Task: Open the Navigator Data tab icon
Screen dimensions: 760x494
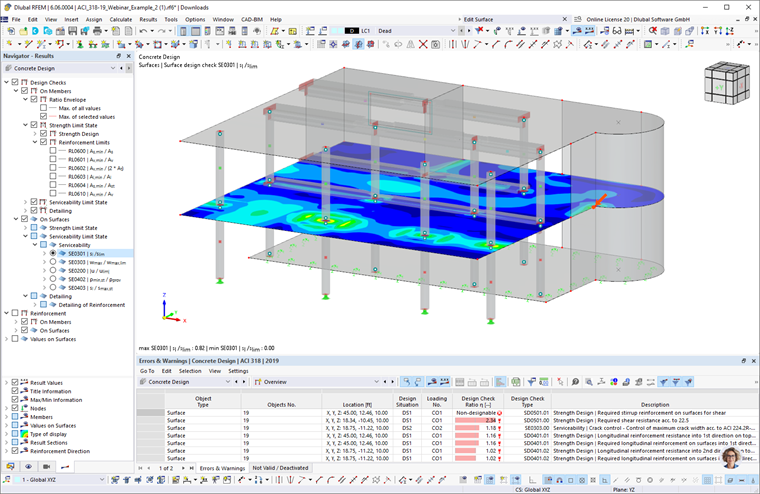Action: pyautogui.click(x=10, y=466)
